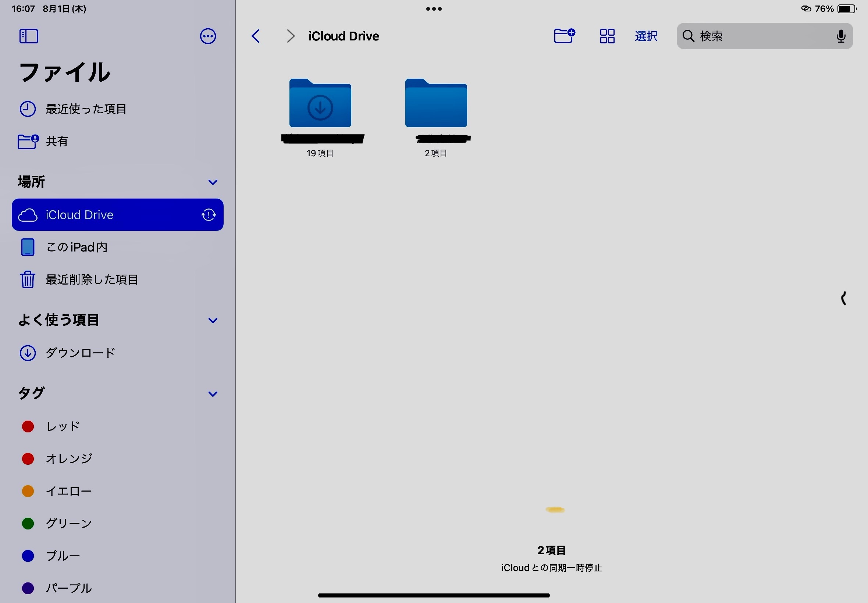
Task: Go forward with right chevron
Action: pos(290,36)
